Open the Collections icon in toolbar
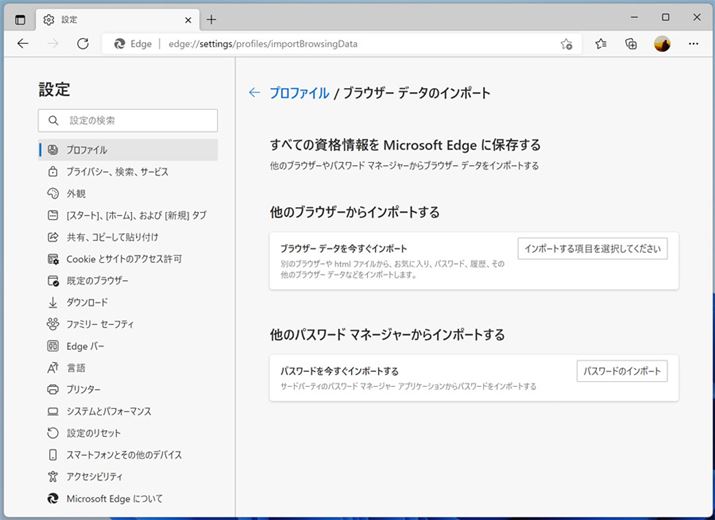This screenshot has height=520, width=715. 631,44
